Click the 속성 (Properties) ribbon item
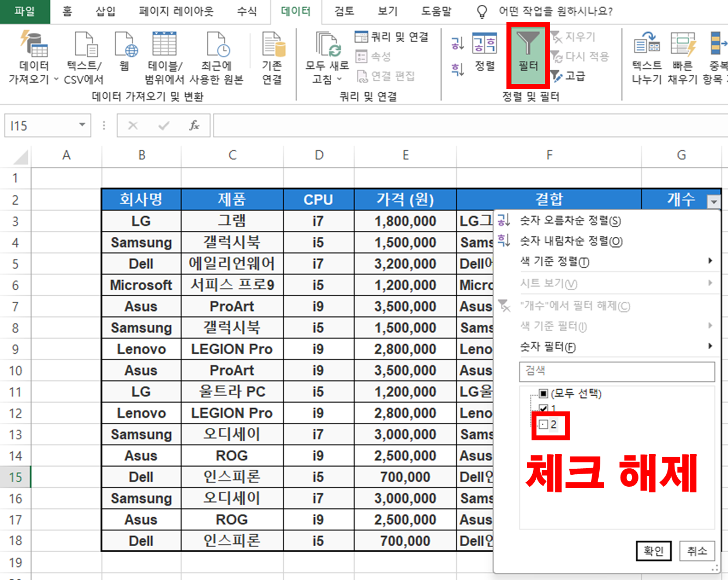 pos(373,56)
